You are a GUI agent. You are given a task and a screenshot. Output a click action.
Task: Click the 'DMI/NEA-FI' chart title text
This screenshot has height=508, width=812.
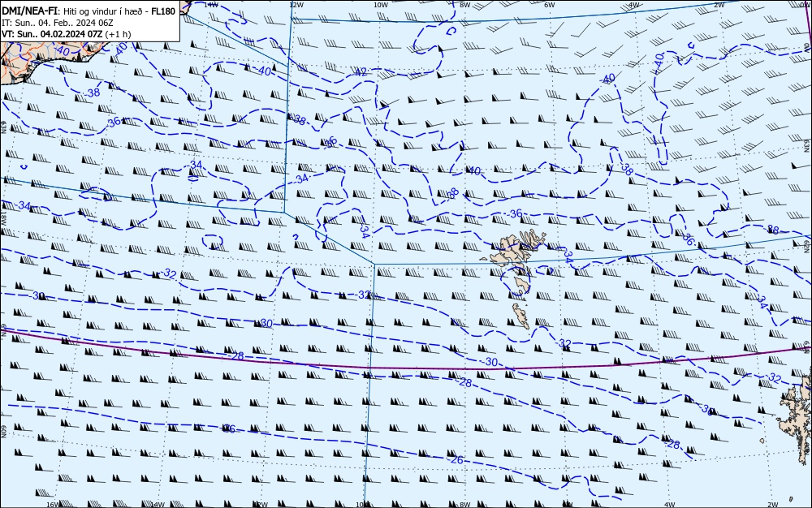tap(28, 11)
